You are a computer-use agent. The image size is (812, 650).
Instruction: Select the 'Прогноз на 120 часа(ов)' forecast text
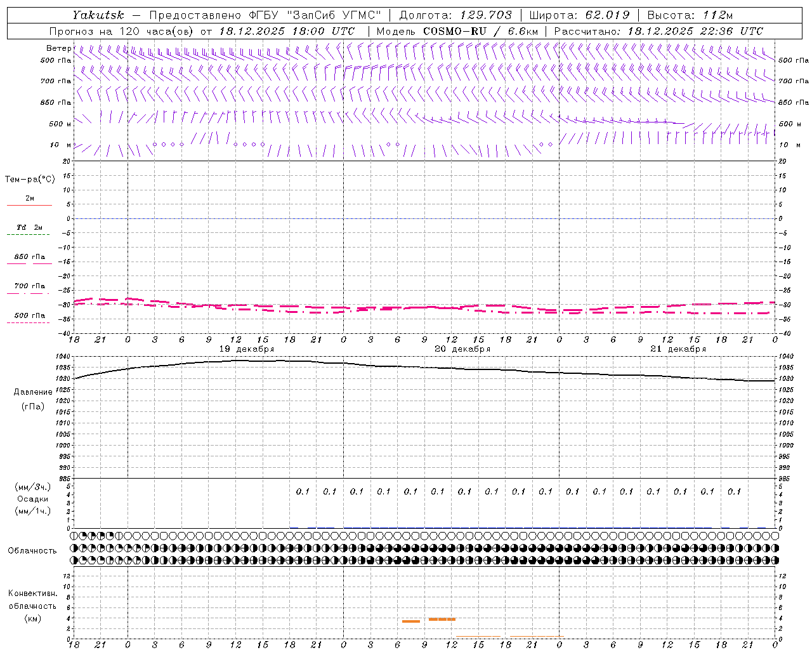[122, 31]
